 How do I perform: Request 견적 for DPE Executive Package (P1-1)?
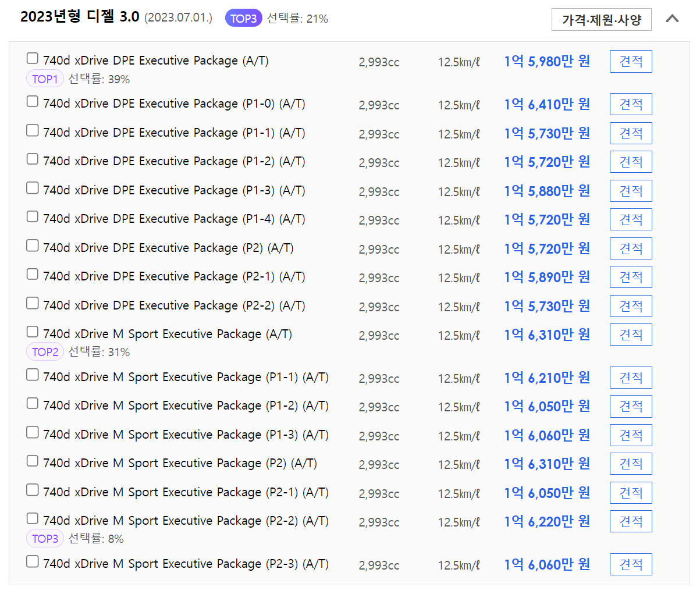coord(631,133)
